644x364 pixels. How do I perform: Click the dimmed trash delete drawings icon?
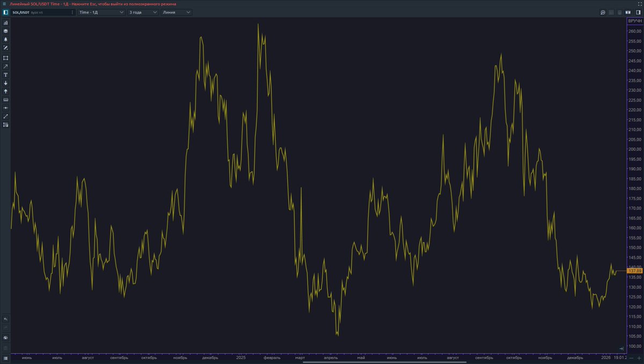(6, 347)
